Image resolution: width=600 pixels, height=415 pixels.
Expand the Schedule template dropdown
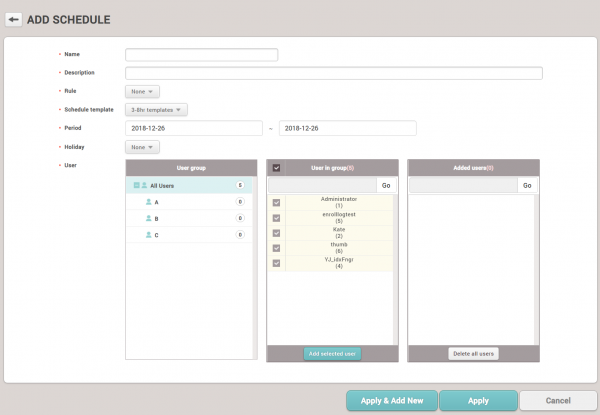click(x=157, y=109)
